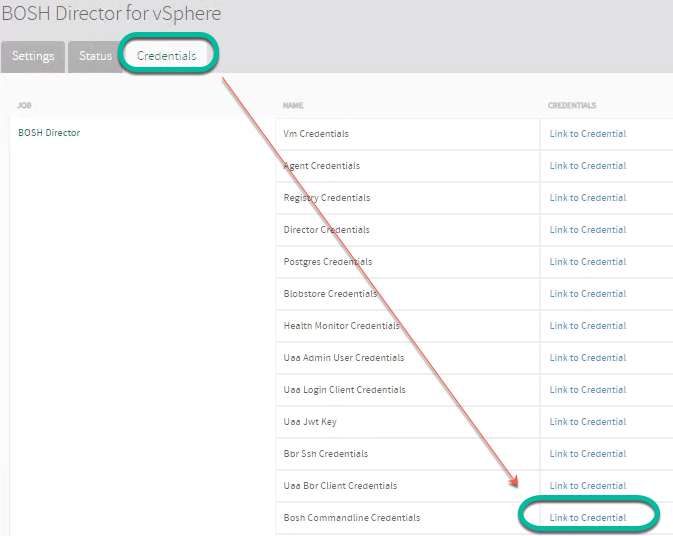This screenshot has width=673, height=536.
Task: Click the Name column header
Action: (293, 105)
